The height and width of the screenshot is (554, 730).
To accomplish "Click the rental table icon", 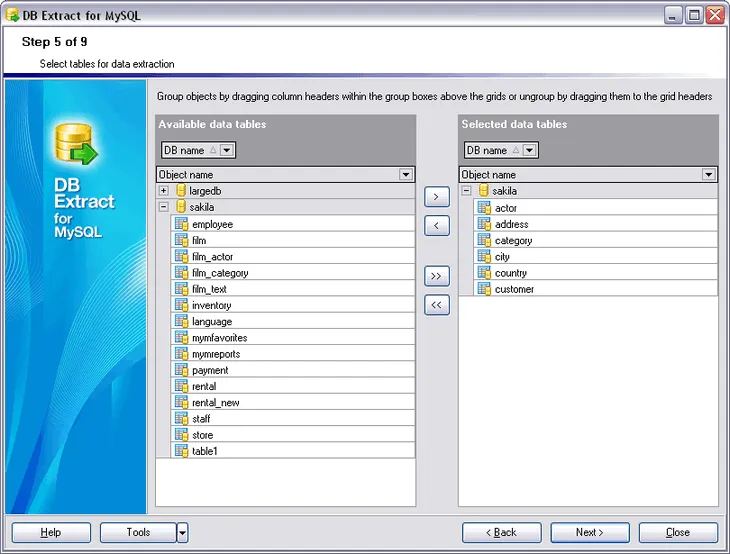I will point(181,386).
